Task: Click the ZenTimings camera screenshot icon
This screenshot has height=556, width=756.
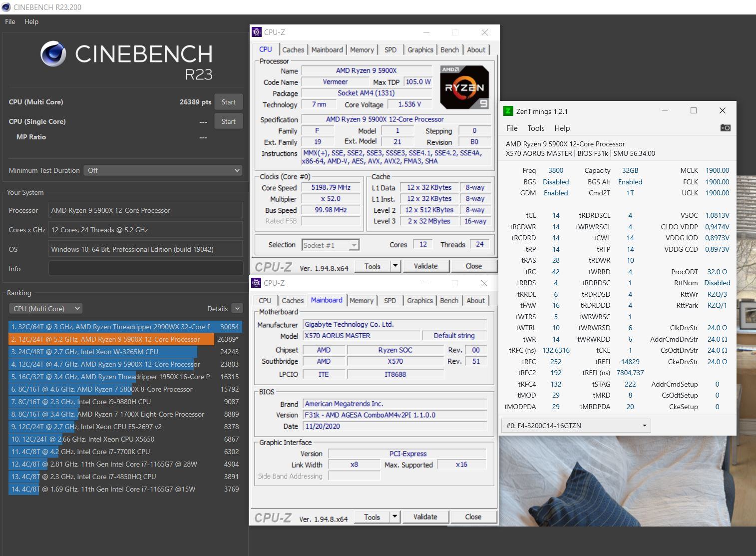Action: click(x=725, y=128)
